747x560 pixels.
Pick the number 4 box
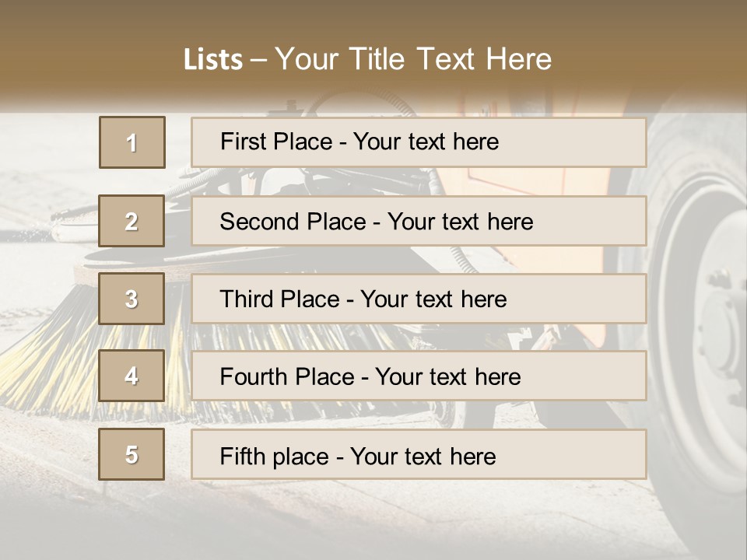pos(132,376)
